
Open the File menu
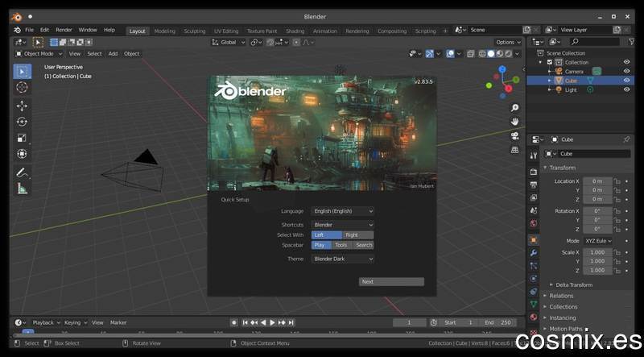[30, 30]
